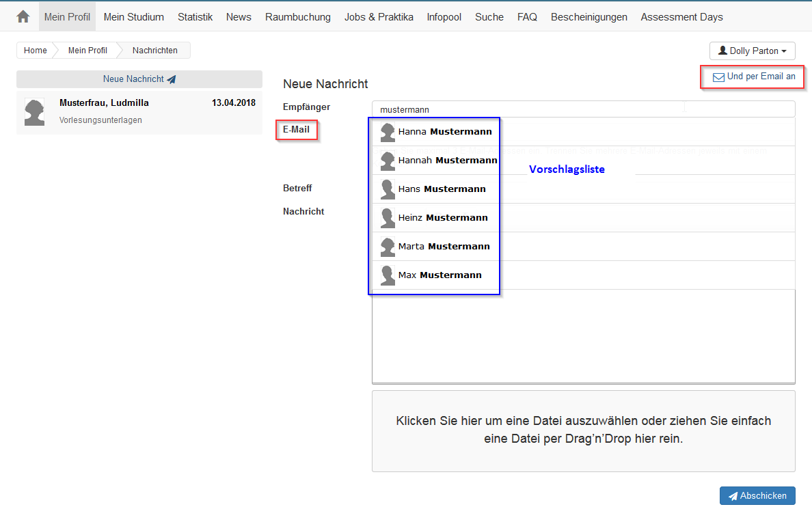Click the avatar next to Hanna Mustermann
This screenshot has height=522, width=812.
point(388,132)
